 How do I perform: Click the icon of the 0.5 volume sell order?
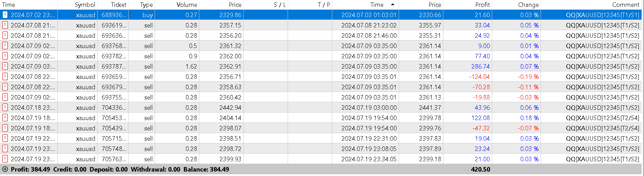tap(5, 46)
